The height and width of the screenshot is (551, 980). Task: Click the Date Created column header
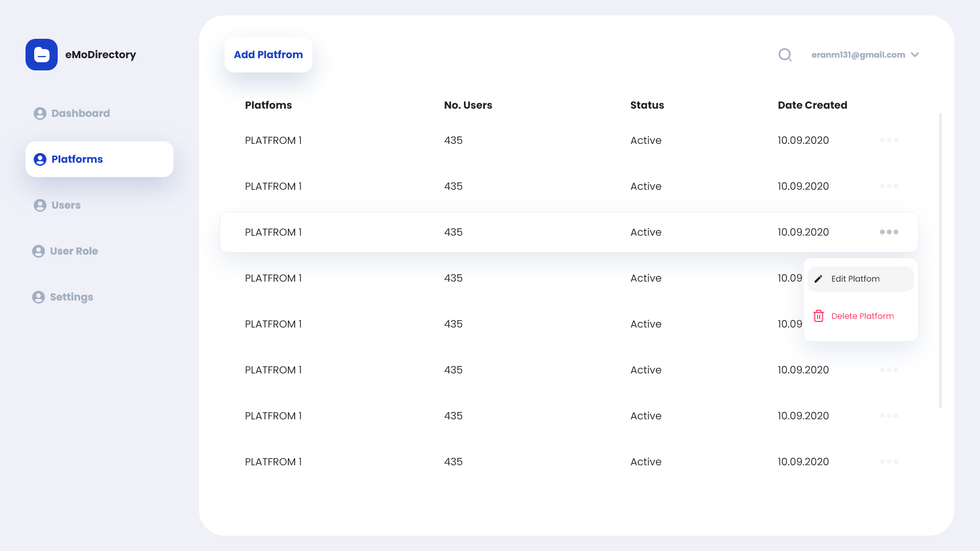tap(812, 105)
